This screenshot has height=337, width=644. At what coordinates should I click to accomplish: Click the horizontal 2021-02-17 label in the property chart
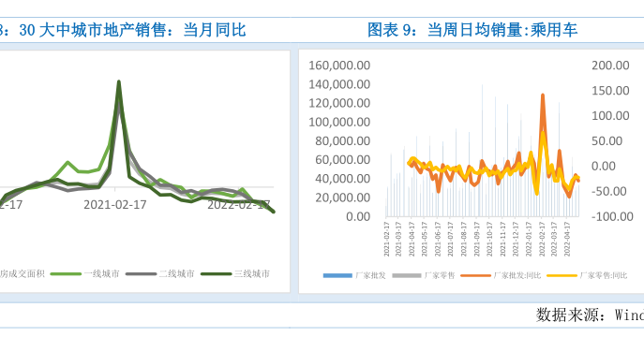click(115, 205)
